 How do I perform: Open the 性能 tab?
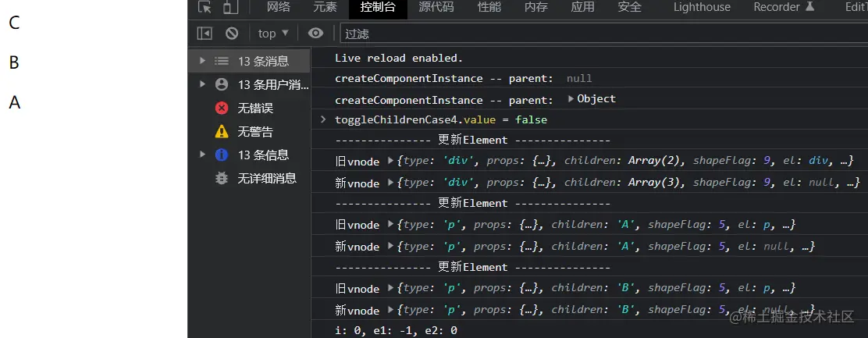tap(489, 7)
